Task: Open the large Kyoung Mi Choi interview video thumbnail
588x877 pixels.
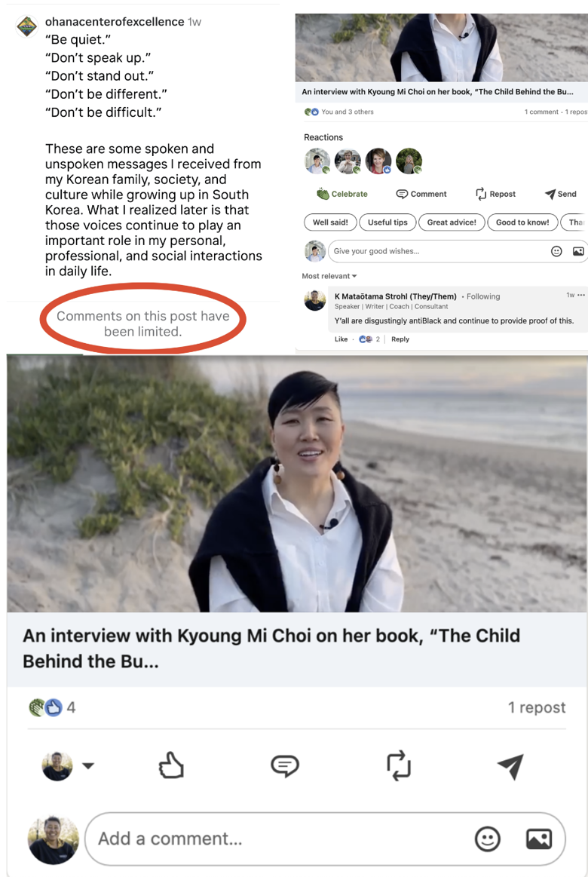Action: click(297, 483)
